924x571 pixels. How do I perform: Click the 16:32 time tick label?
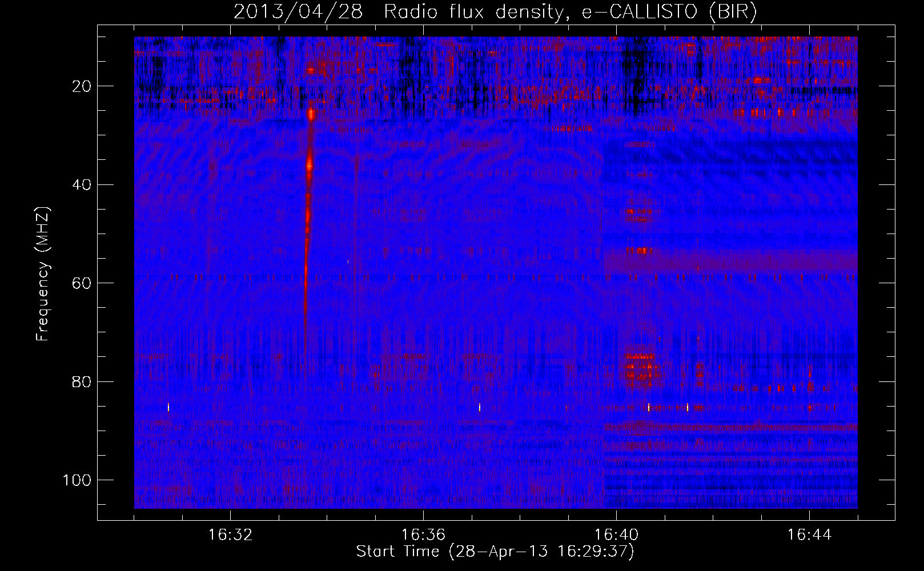[231, 535]
